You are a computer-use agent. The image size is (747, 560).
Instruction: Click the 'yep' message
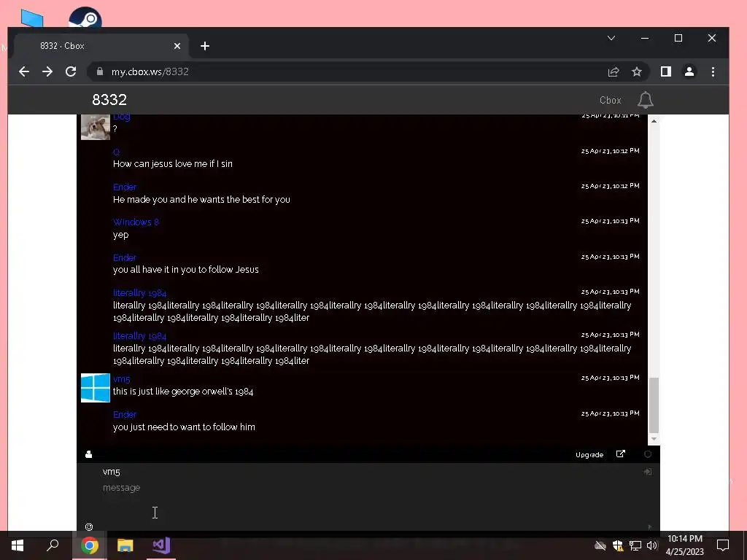(121, 235)
